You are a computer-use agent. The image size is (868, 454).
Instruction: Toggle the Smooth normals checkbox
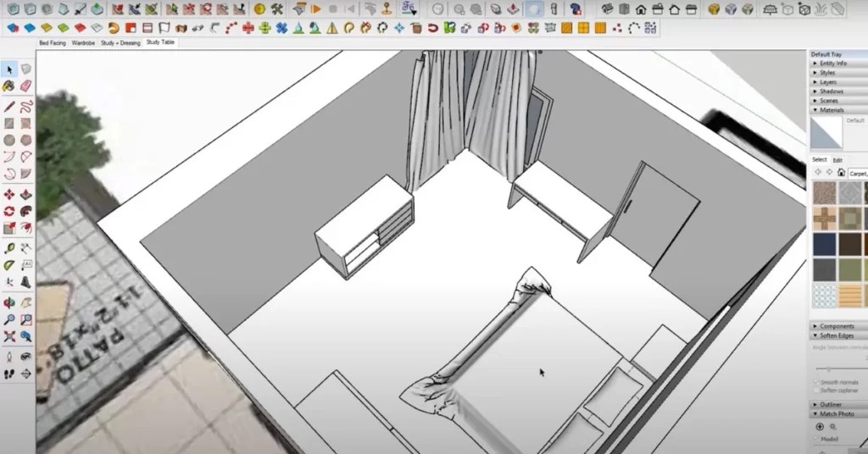(x=816, y=382)
